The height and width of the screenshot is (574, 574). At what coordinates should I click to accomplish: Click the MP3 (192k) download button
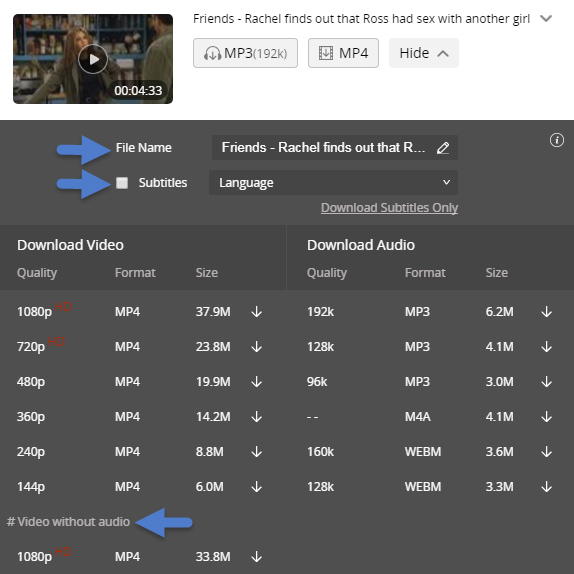[245, 53]
